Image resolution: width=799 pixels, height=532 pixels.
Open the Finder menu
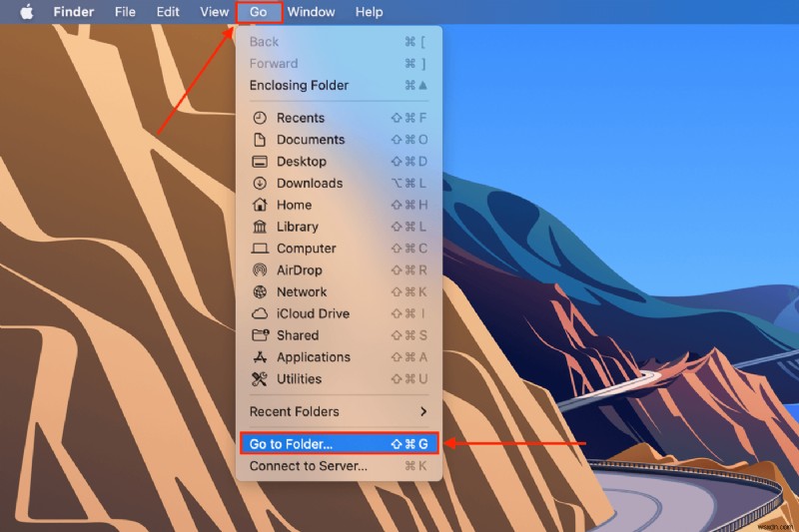pyautogui.click(x=73, y=12)
